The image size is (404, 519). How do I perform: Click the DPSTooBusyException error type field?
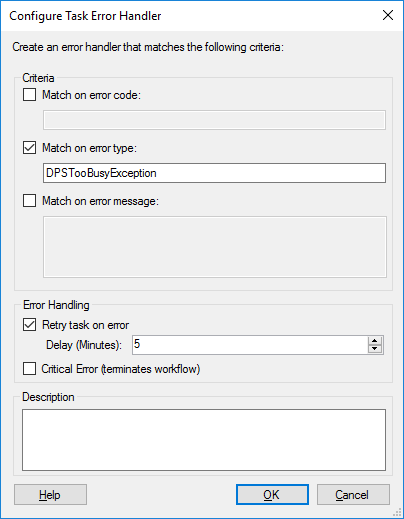click(214, 173)
